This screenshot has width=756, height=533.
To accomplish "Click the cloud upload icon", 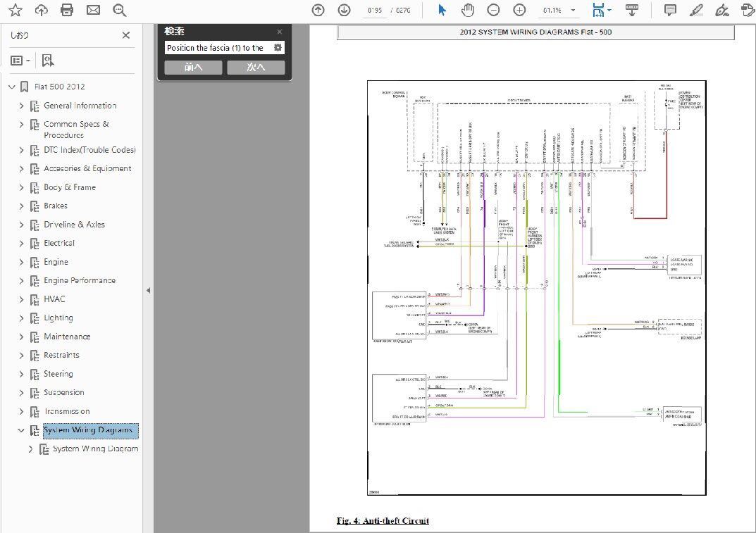I will coord(41,10).
